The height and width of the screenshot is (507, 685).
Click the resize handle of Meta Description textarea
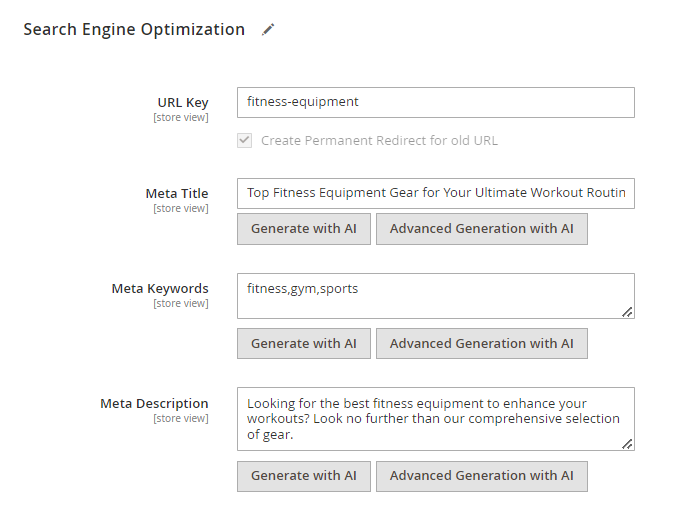click(x=627, y=444)
